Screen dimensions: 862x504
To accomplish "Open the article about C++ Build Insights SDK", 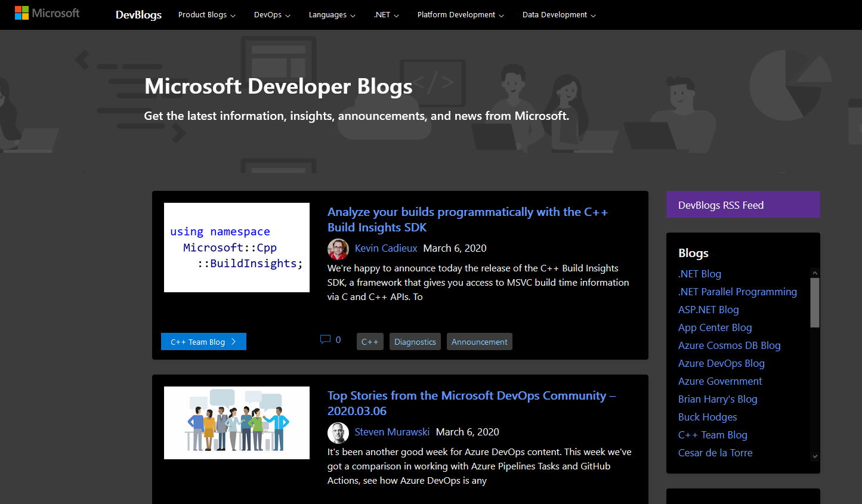I will point(468,219).
